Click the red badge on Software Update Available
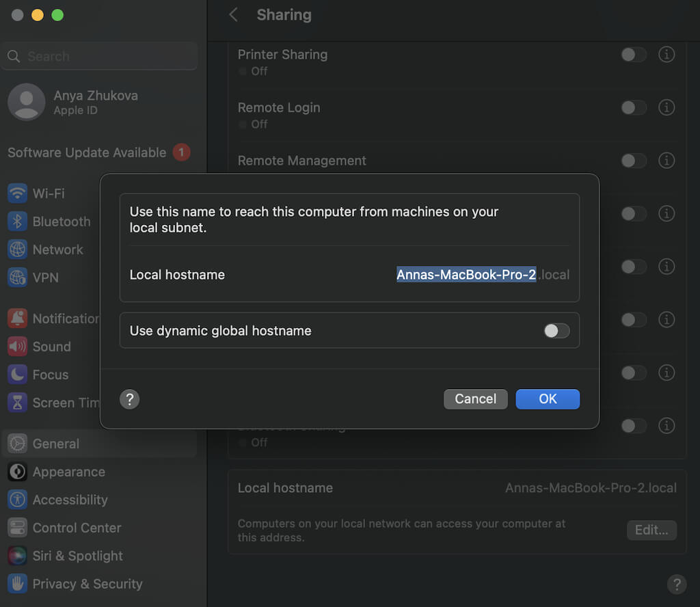 click(182, 152)
